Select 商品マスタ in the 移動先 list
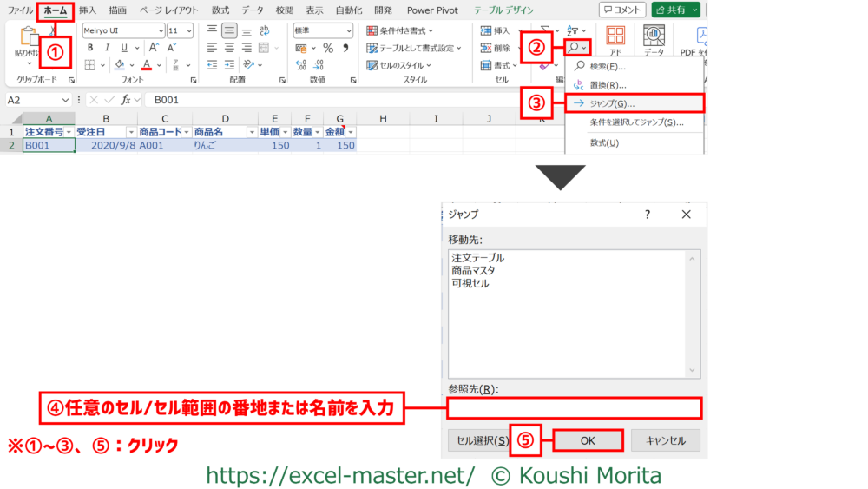 click(473, 271)
